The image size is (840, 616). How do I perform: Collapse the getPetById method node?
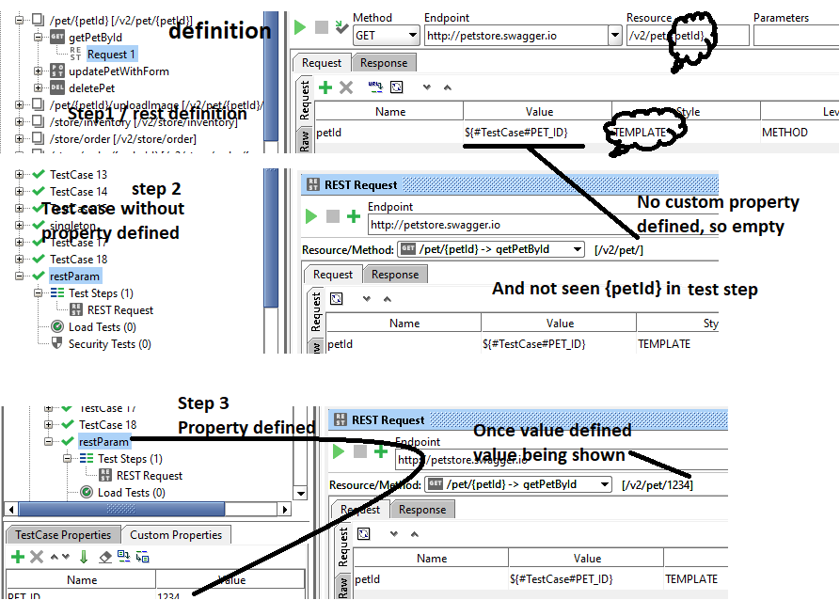38,37
